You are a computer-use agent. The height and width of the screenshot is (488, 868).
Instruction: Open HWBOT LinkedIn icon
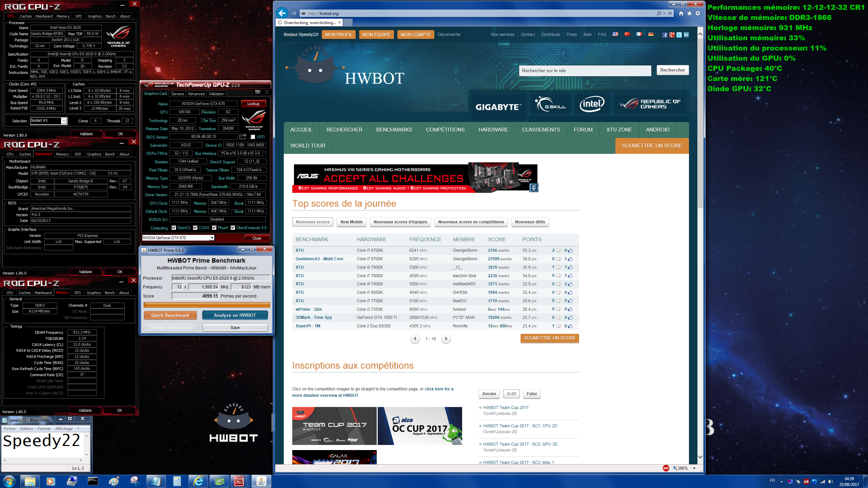coord(686,35)
